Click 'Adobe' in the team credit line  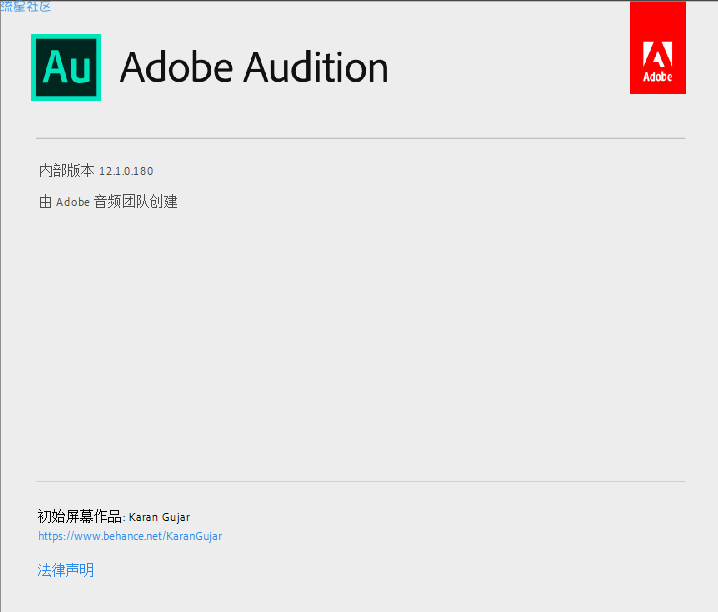(73, 202)
